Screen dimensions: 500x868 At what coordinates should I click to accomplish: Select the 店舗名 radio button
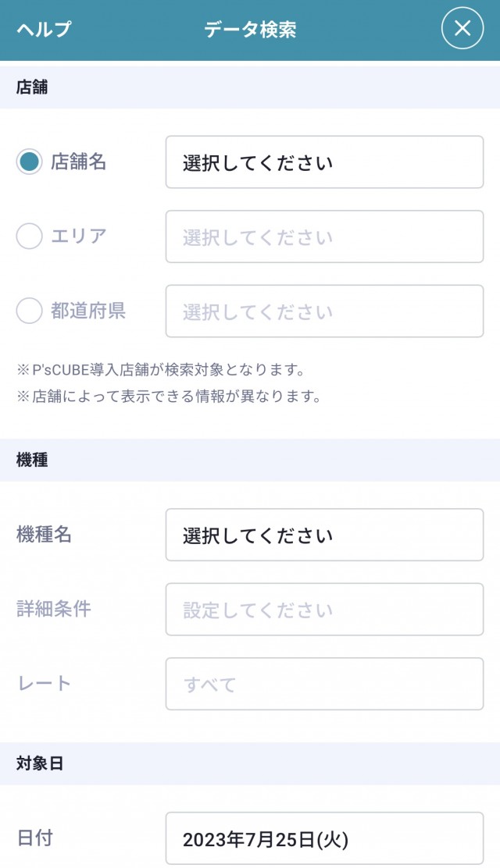click(x=29, y=162)
